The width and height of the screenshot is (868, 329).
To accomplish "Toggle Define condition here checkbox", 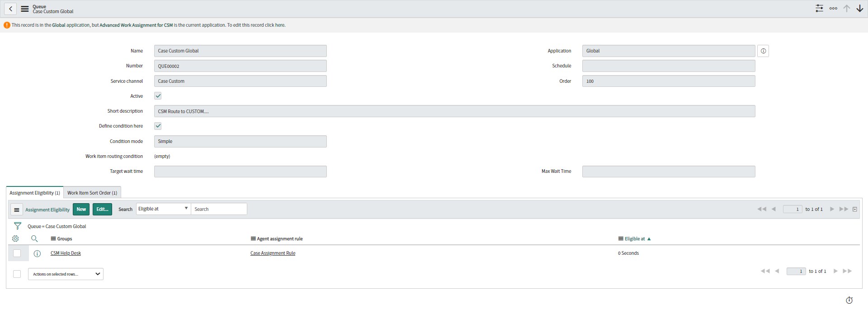I will coord(158,126).
